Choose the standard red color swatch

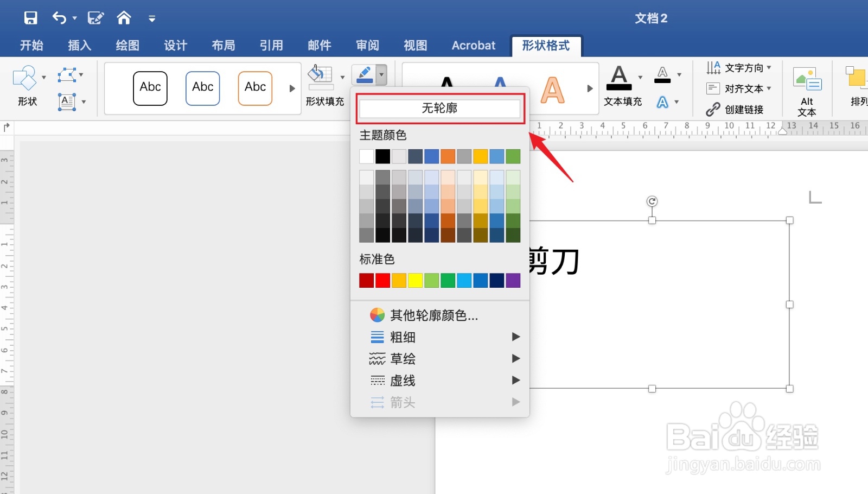383,280
